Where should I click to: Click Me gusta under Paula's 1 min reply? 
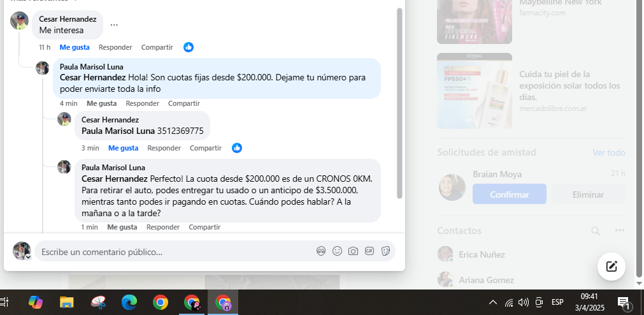click(x=122, y=227)
